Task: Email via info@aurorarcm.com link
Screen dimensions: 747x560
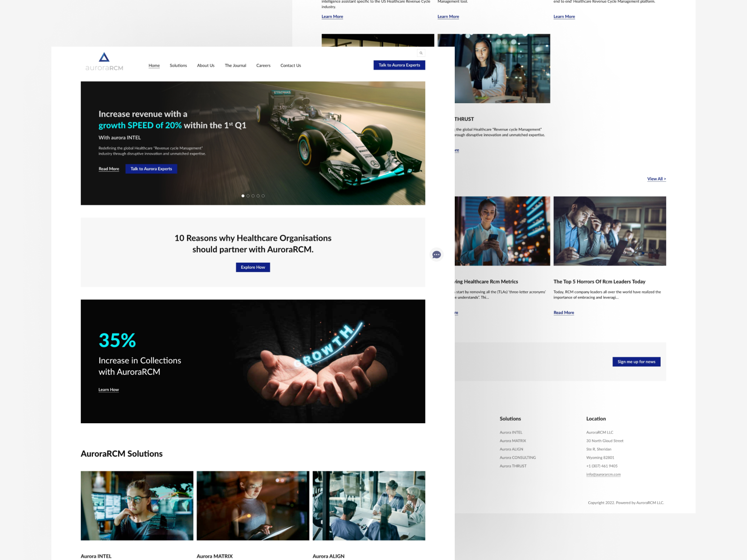Action: click(604, 474)
